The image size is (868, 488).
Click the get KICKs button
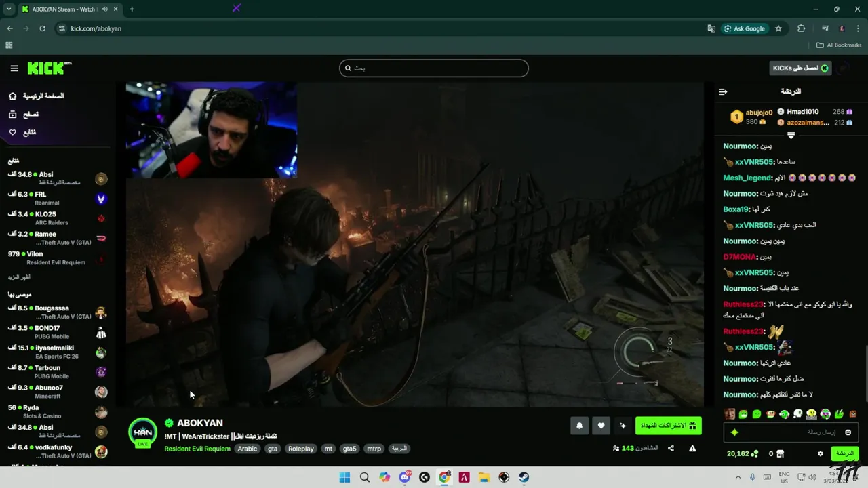pos(800,68)
